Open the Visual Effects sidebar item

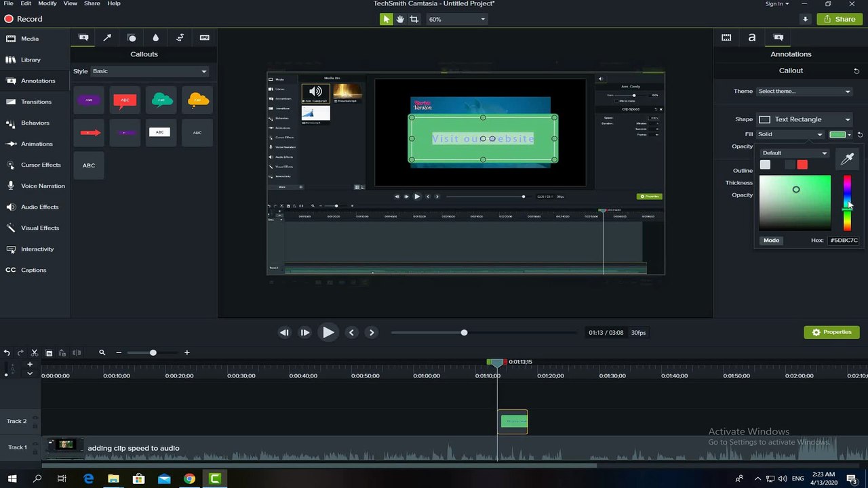coord(32,228)
